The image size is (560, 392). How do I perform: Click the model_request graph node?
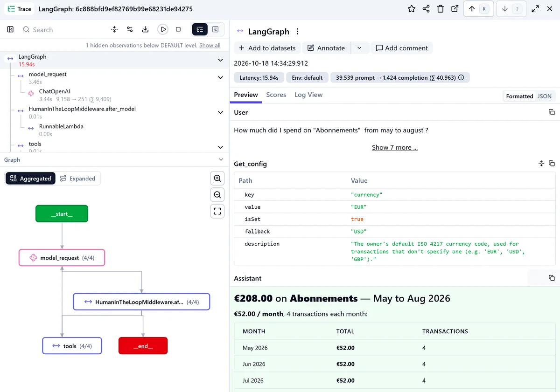click(x=62, y=258)
